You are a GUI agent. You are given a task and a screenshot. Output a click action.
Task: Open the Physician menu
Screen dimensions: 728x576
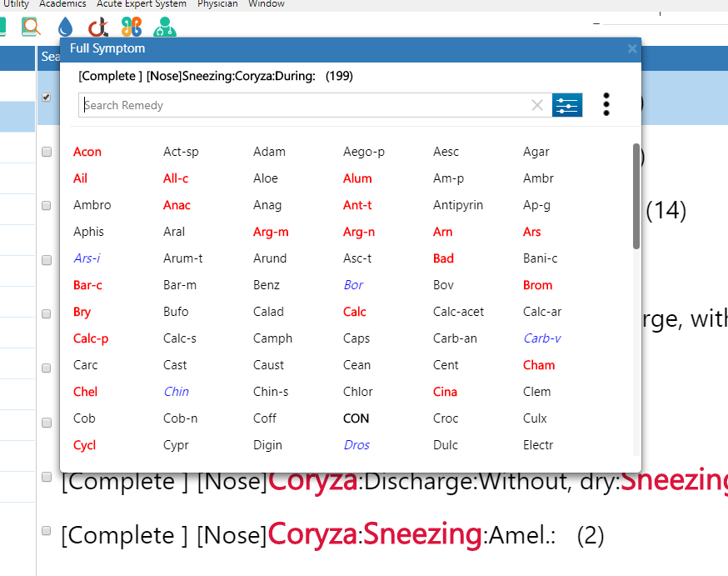(217, 4)
